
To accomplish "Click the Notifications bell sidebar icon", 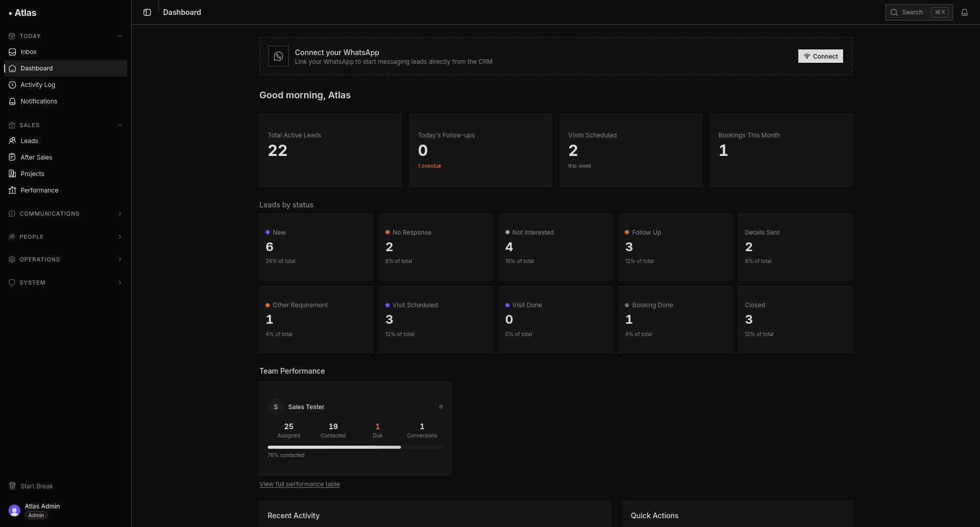I will click(x=12, y=101).
